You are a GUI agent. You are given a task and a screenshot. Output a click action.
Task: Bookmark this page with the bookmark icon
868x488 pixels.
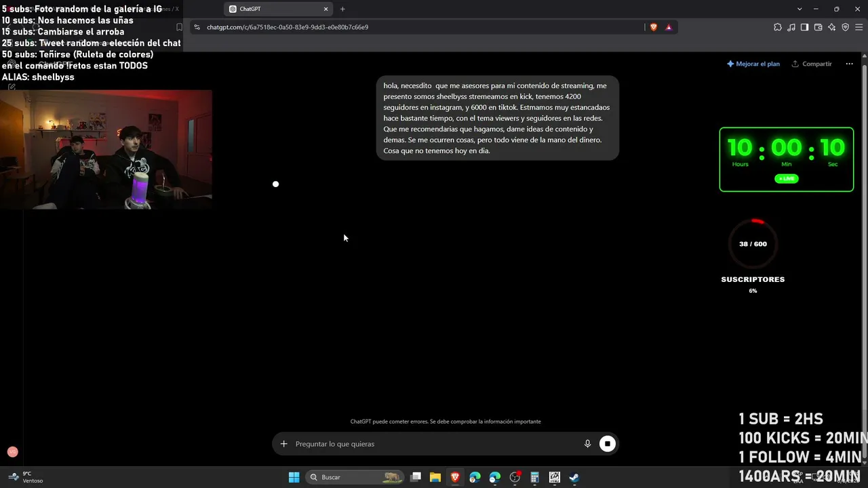tap(179, 27)
